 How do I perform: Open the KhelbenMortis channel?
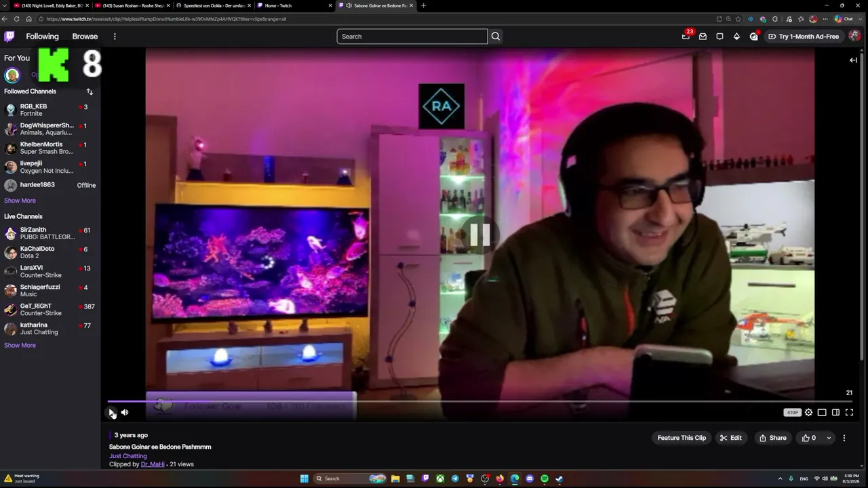(50, 148)
